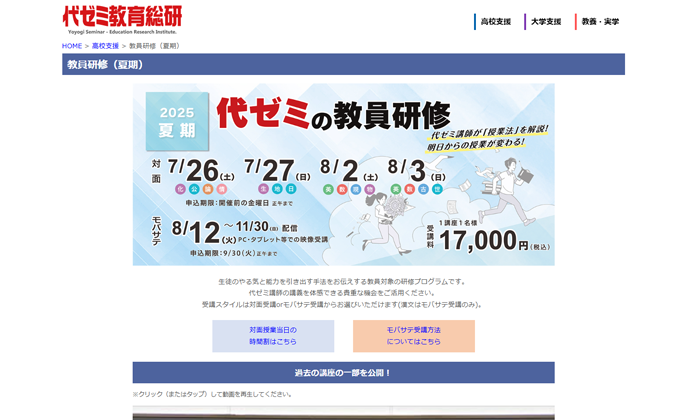Viewport: 700px width, 420px height.
Task: Open the 対面授業当日の時間割はこちら button
Action: 273,336
